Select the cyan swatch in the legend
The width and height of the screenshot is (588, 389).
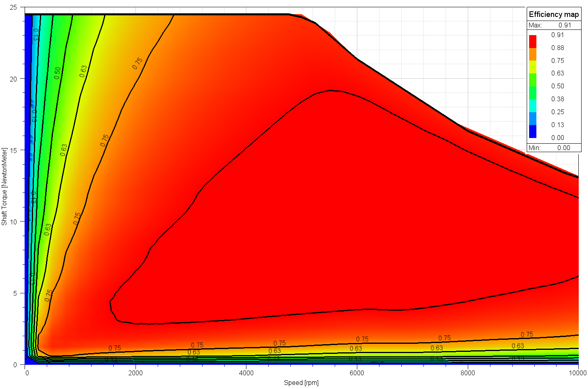click(532, 106)
